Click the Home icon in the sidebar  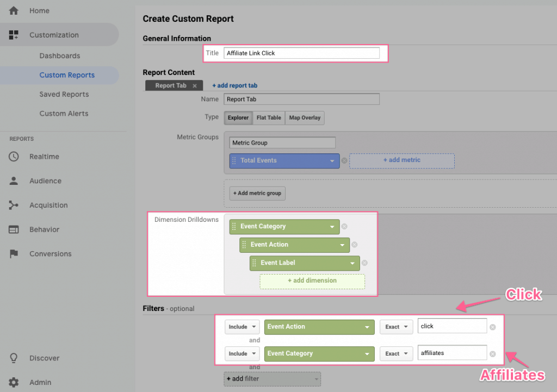(x=13, y=10)
